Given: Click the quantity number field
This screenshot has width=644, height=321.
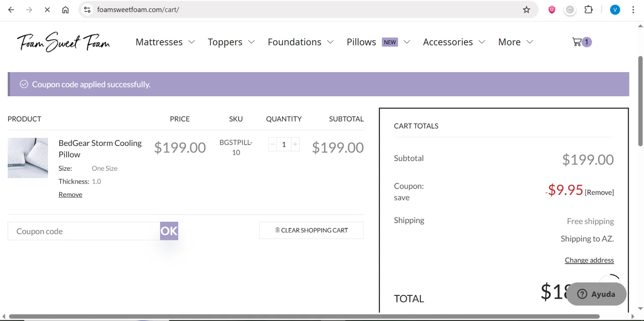Looking at the screenshot, I should (x=284, y=145).
